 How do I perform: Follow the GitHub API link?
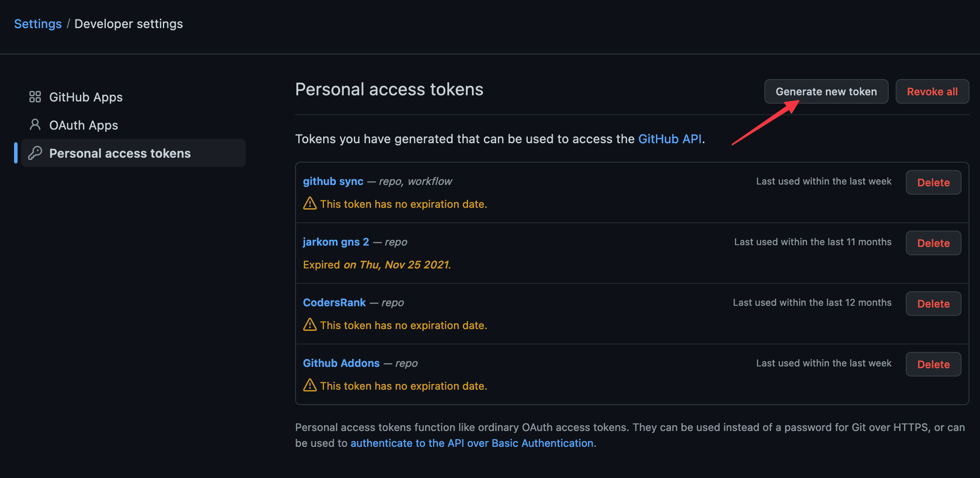pos(670,139)
